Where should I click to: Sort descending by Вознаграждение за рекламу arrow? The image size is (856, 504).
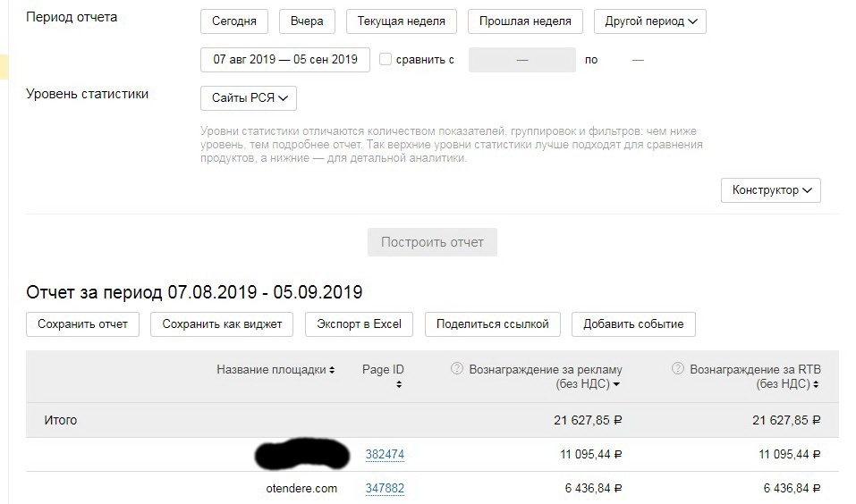616,384
